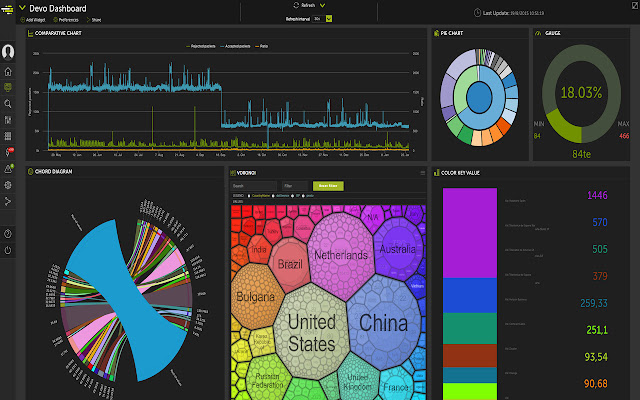Click the Voronoi Search input field

tap(252, 186)
